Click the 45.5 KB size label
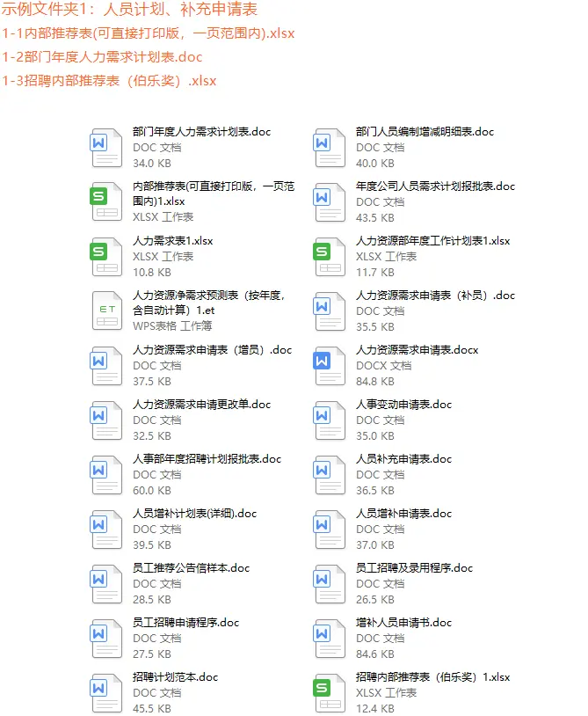The width and height of the screenshot is (588, 716). (152, 709)
